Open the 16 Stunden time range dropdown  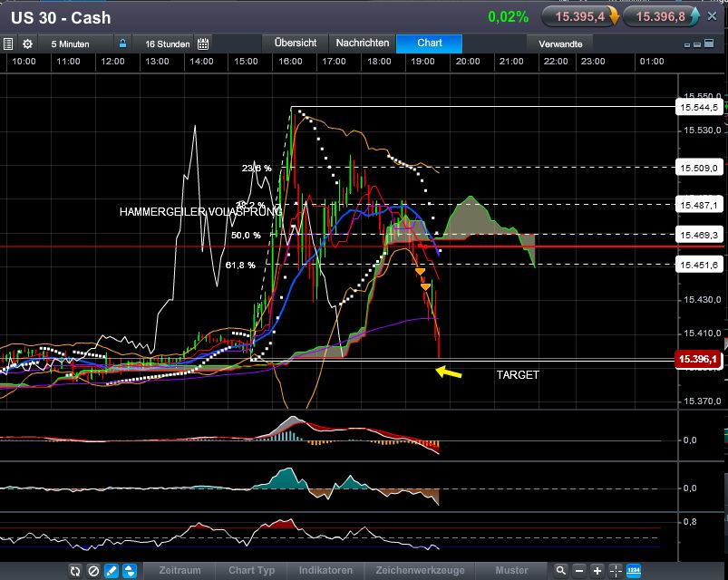167,44
